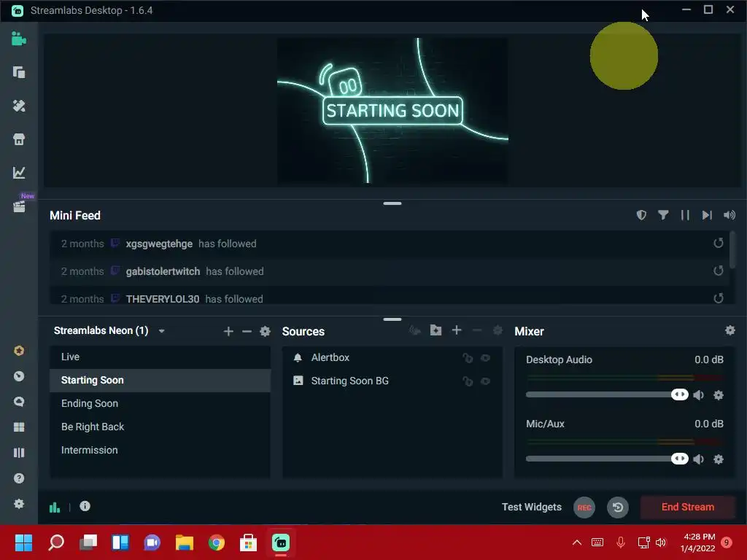Open the 4:28 PM clock and calendar
Viewport: 747px width, 560px height.
[x=698, y=542]
